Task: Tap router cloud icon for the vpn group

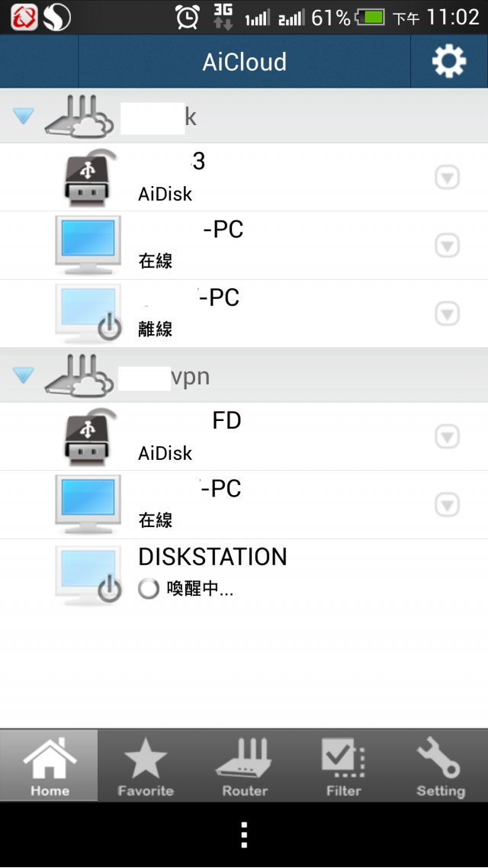Action: pyautogui.click(x=79, y=377)
